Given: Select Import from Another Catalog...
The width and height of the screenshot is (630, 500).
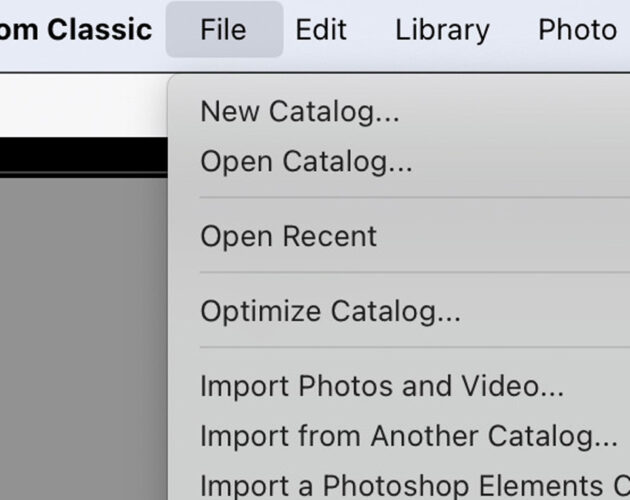Looking at the screenshot, I should [x=399, y=436].
